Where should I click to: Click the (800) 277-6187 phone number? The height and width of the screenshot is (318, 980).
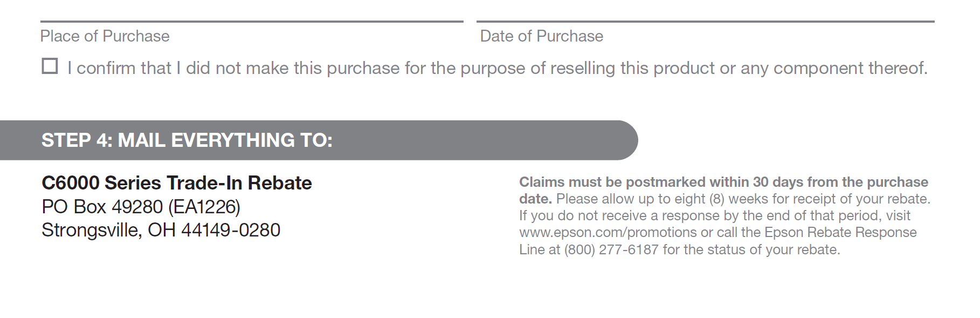611,249
